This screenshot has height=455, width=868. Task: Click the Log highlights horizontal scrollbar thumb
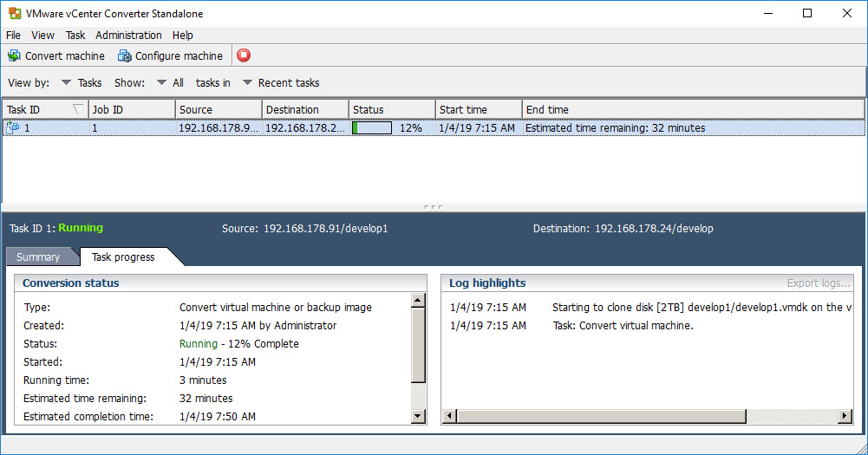(x=602, y=416)
